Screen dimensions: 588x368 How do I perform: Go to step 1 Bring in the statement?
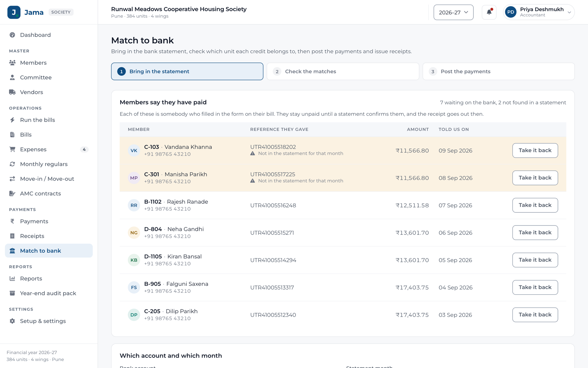(187, 71)
